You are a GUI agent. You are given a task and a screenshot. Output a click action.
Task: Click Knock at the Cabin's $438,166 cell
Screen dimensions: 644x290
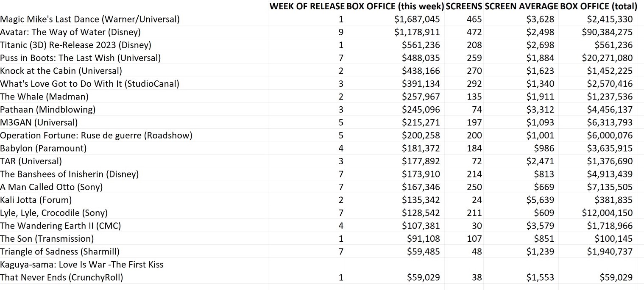pyautogui.click(x=421, y=71)
